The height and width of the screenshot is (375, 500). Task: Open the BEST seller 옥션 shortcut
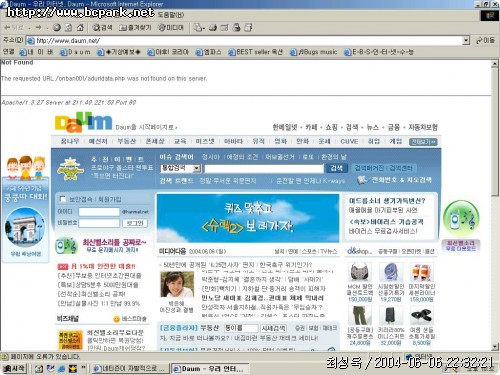[256, 52]
